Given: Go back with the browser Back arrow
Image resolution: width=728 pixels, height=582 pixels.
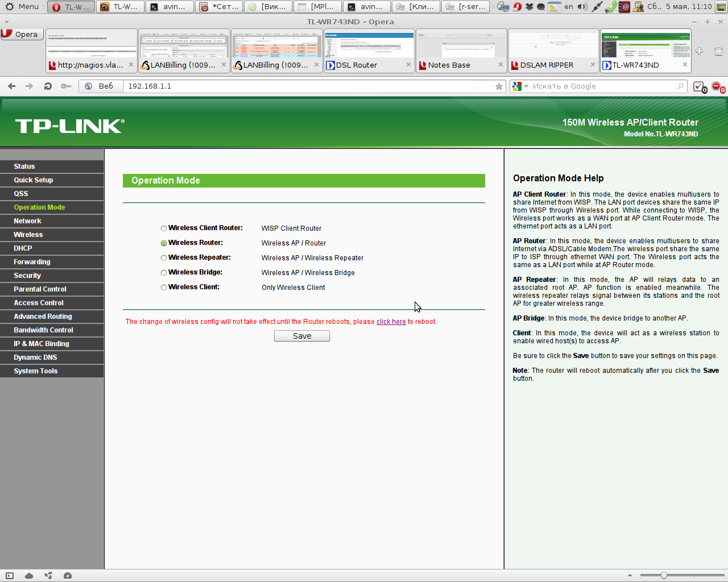Looking at the screenshot, I should point(12,86).
